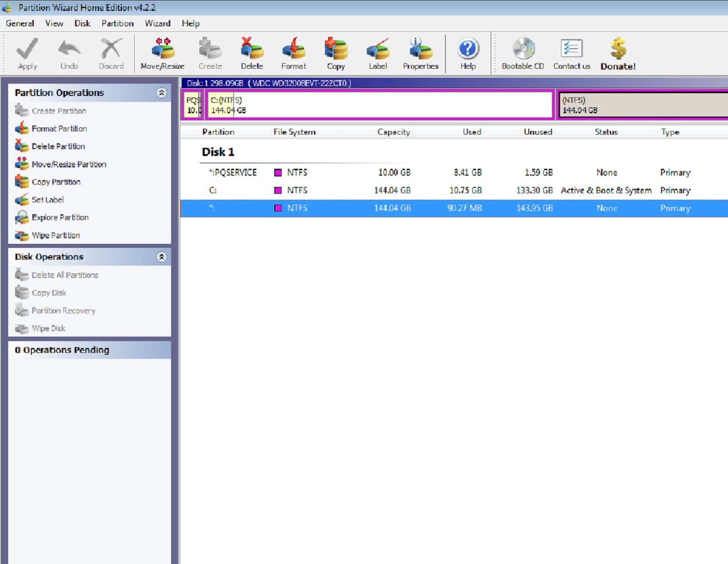Open the View menu
Viewport: 728px width, 564px height.
(54, 24)
